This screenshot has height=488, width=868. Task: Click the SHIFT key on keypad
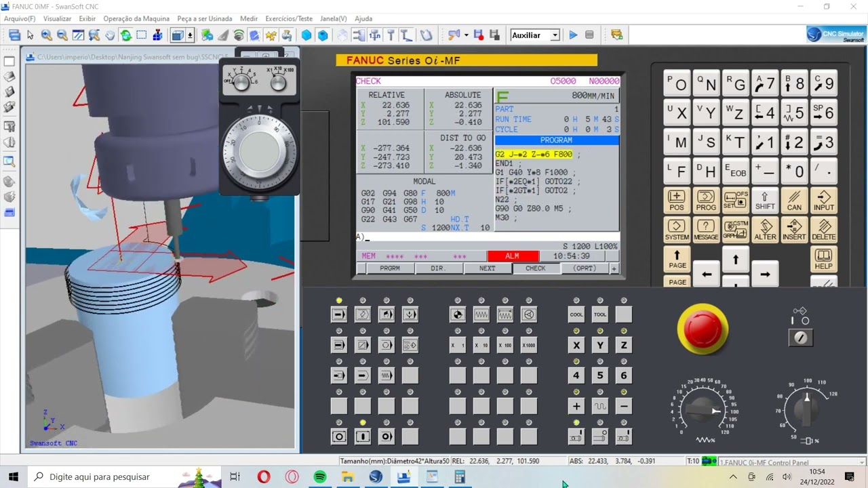point(765,200)
